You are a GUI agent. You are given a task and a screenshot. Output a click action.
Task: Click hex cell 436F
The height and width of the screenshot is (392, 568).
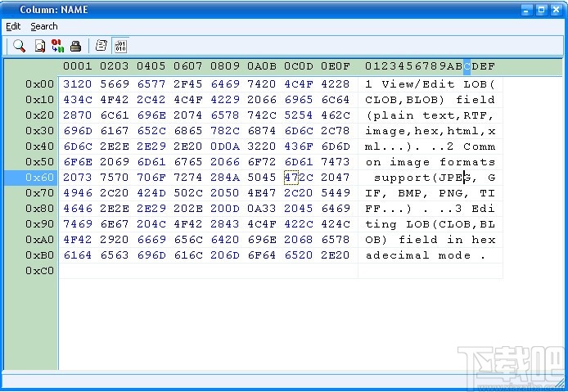[x=298, y=146]
